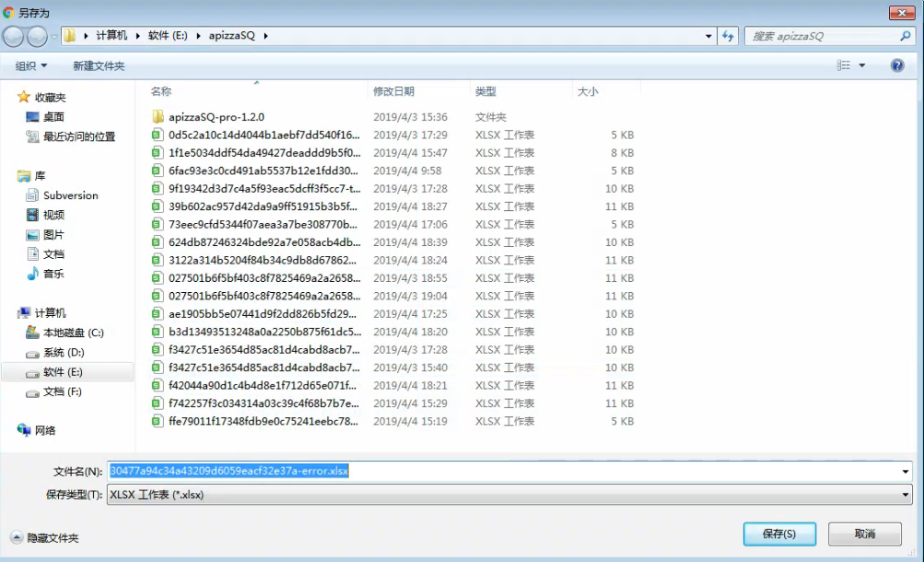Viewport: 924px width, 562px height.
Task: Sort by the 修改日期 column header
Action: (x=393, y=91)
